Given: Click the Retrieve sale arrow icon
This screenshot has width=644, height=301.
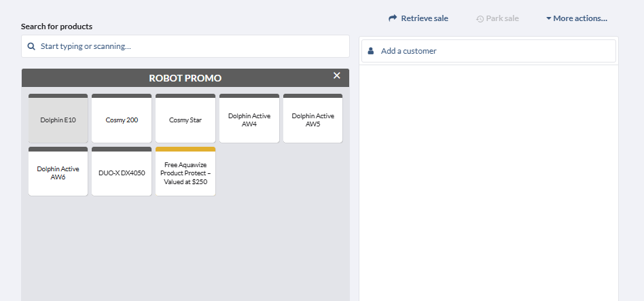Looking at the screenshot, I should (393, 18).
